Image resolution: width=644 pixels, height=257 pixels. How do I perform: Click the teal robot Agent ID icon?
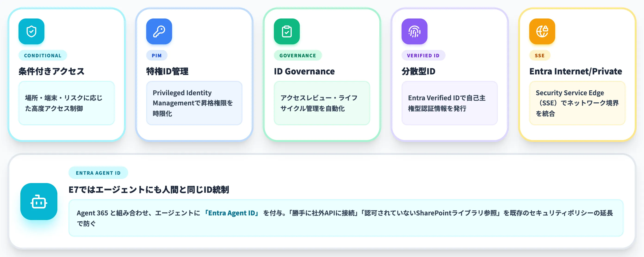click(x=39, y=202)
